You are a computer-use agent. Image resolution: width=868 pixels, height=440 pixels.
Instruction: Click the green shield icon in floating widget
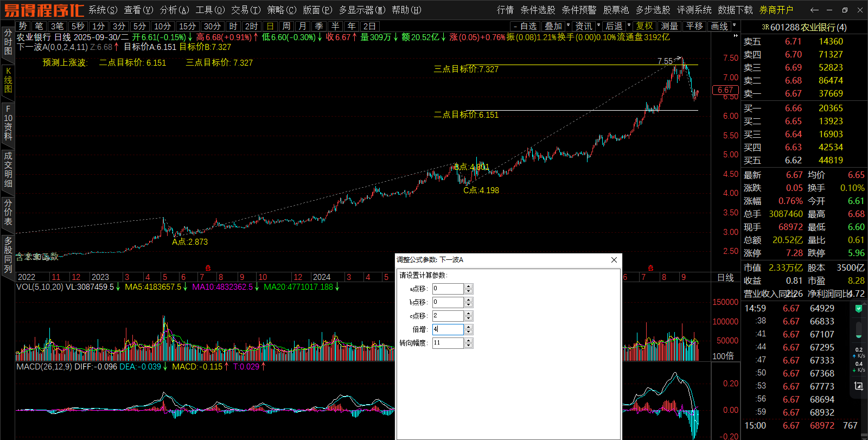pyautogui.click(x=858, y=309)
